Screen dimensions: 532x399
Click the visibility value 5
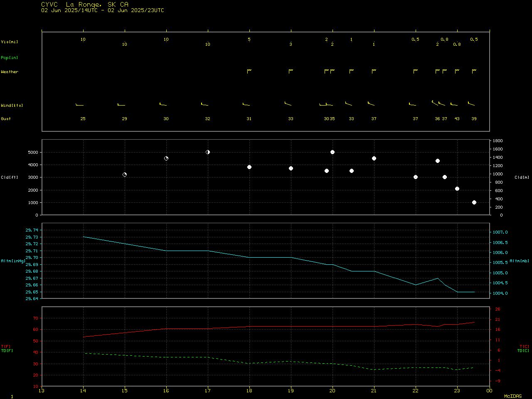249,39
